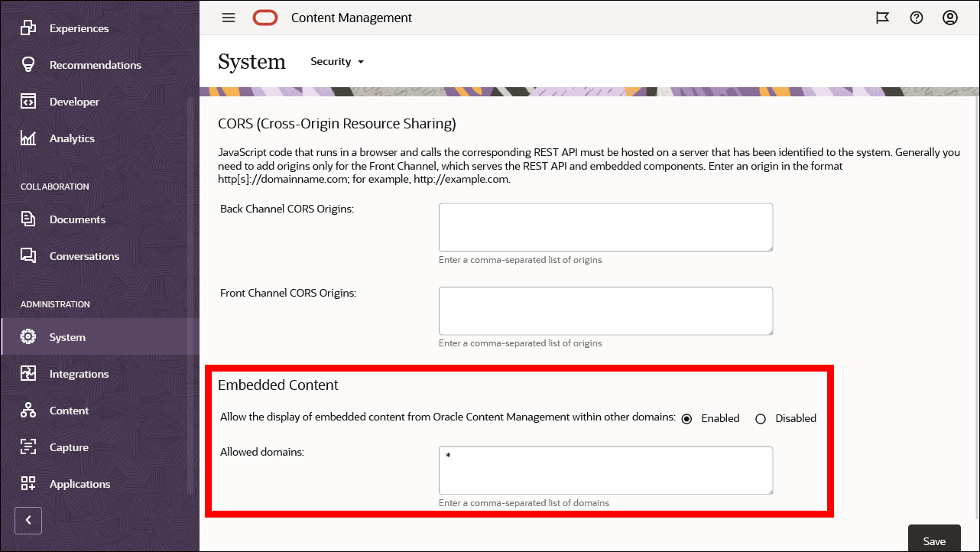Switch to the System administration page
This screenshot has width=980, height=552.
click(67, 336)
